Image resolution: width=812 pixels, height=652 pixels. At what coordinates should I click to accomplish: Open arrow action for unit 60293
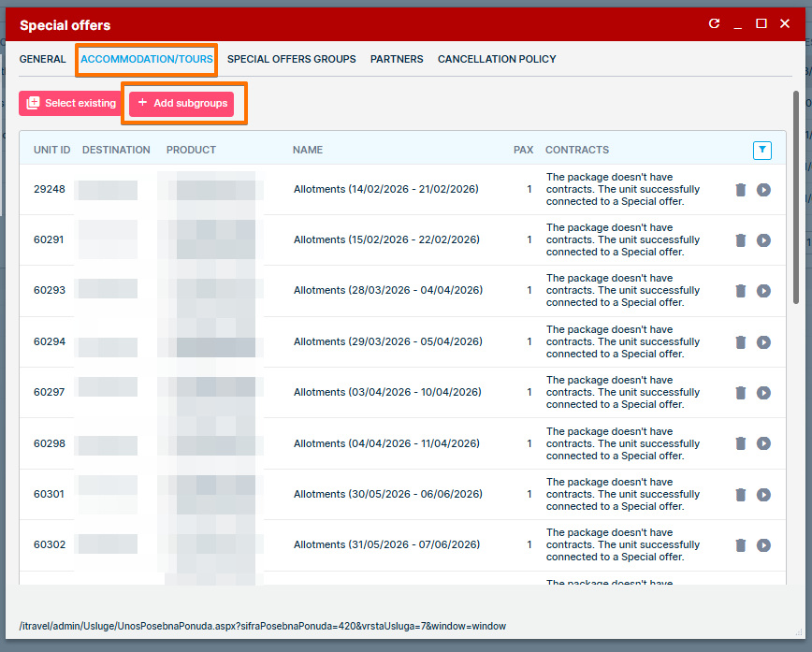click(x=763, y=291)
